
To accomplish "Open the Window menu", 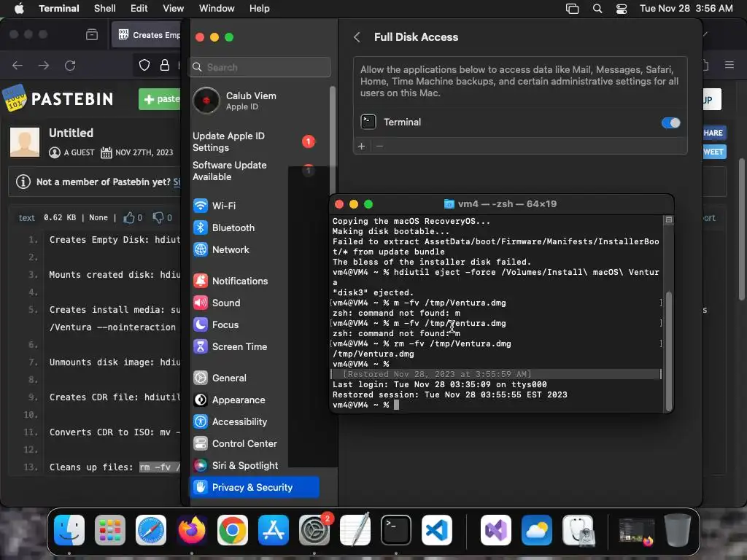I will click(x=216, y=8).
